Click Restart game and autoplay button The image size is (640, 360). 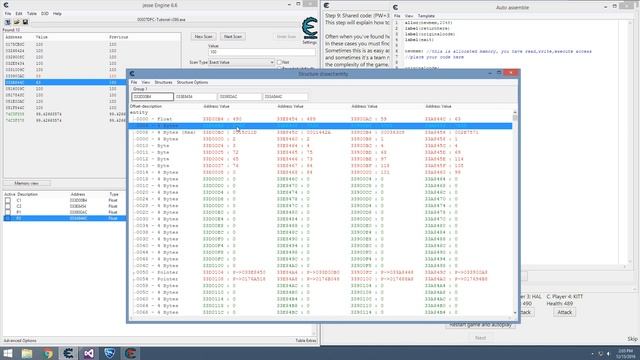pos(480,325)
